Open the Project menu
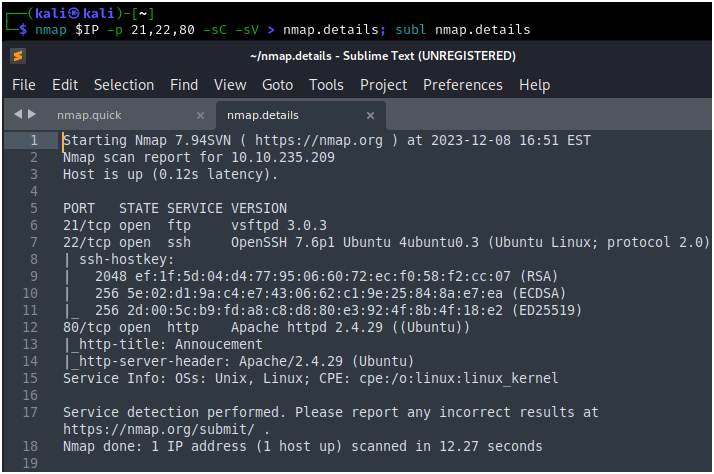This screenshot has height=474, width=714. [384, 85]
